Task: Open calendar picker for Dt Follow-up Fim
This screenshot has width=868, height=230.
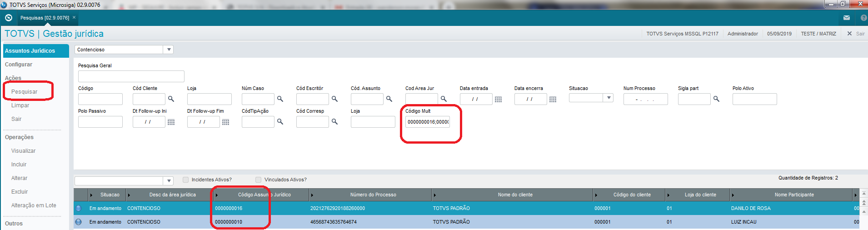Action: [x=225, y=122]
